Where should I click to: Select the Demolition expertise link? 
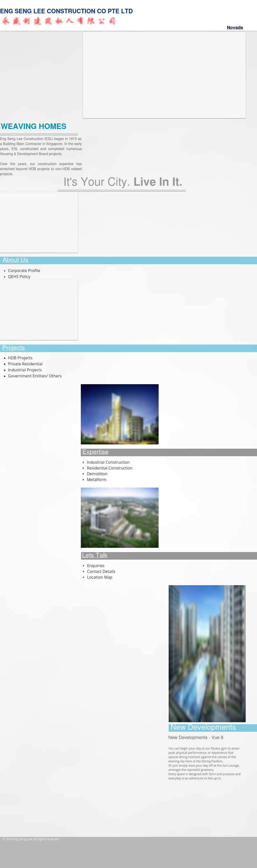pos(97,474)
